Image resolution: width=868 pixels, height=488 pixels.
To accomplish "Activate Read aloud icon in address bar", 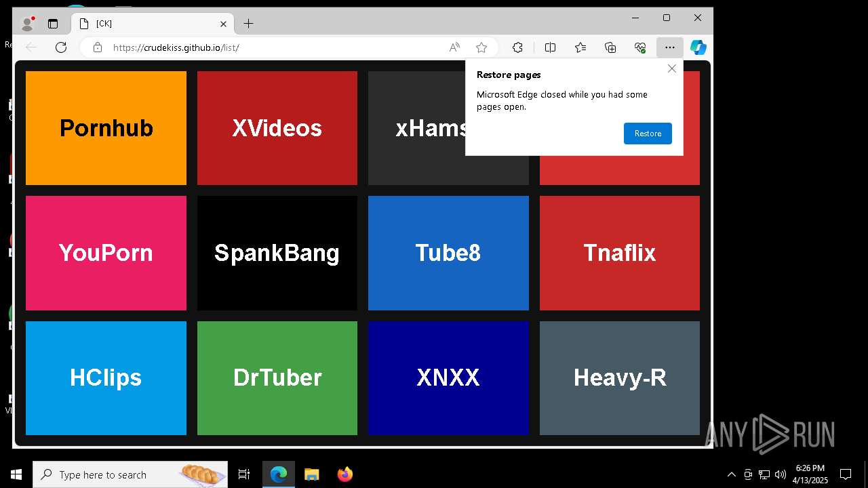I will pos(454,47).
